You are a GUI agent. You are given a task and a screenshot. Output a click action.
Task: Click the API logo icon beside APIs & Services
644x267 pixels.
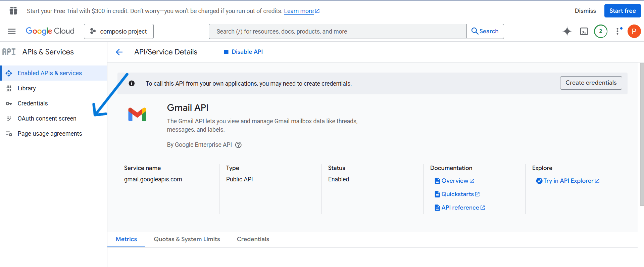point(9,52)
